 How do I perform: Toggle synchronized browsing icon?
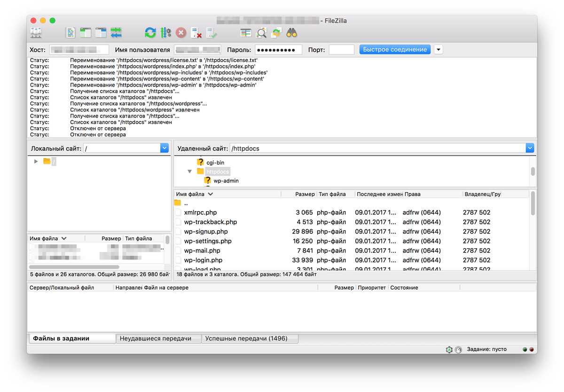[276, 33]
